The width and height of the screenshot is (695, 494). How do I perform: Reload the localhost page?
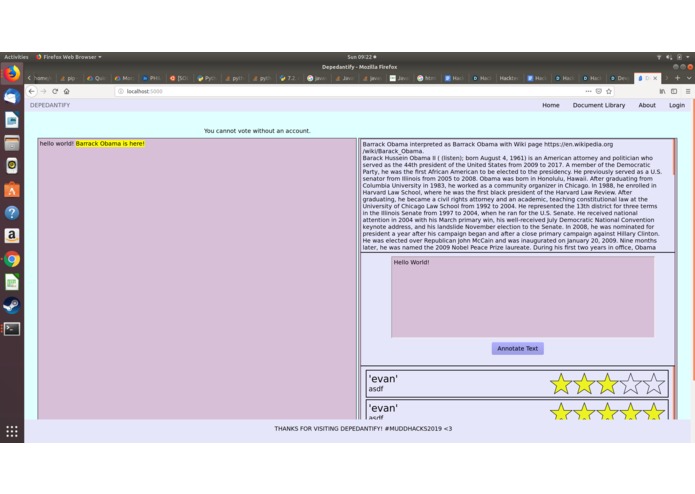tap(55, 91)
